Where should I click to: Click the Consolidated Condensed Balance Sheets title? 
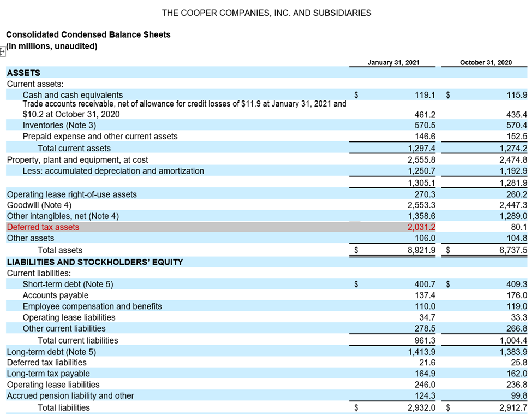(88, 34)
